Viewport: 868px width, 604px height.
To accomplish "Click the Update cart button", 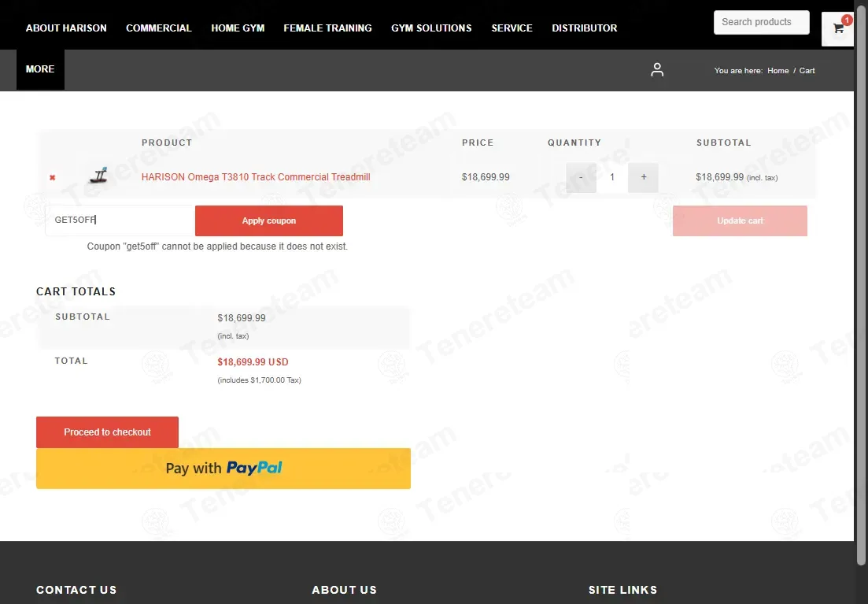I will coord(740,220).
